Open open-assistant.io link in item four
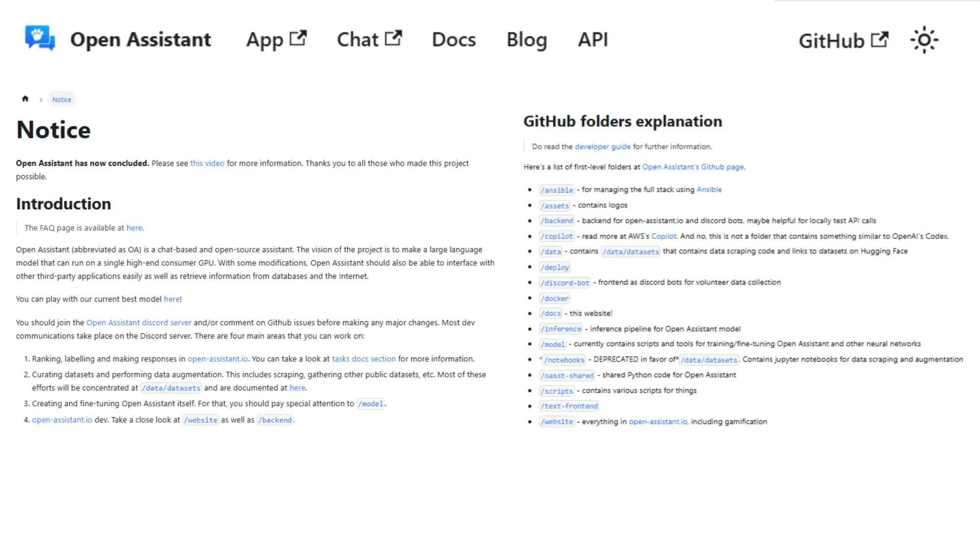Image resolution: width=980 pixels, height=551 pixels. tap(62, 420)
